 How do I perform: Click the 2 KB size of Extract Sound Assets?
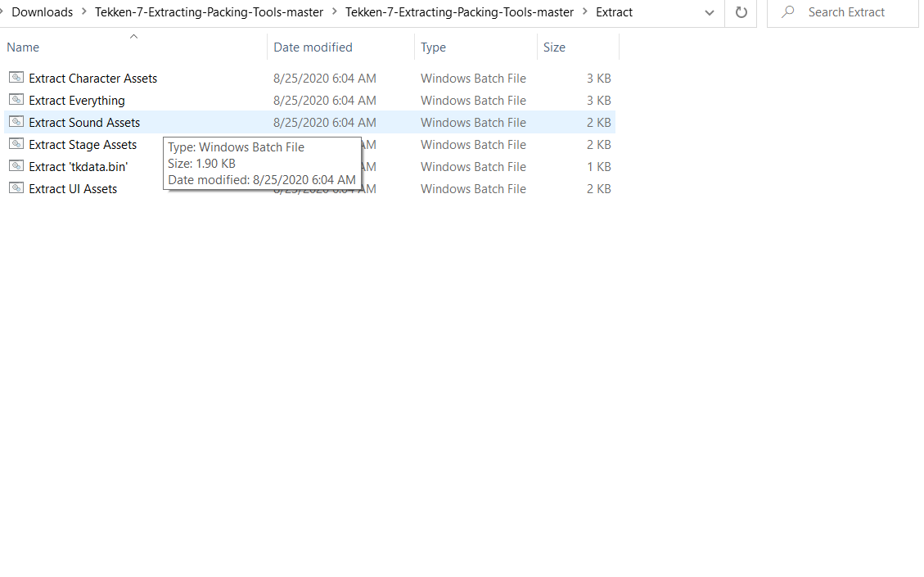[x=599, y=123]
